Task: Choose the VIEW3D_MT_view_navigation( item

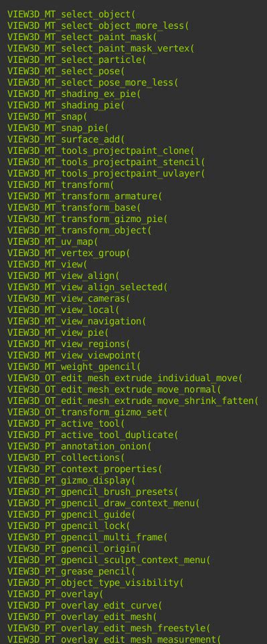Action: tap(77, 321)
